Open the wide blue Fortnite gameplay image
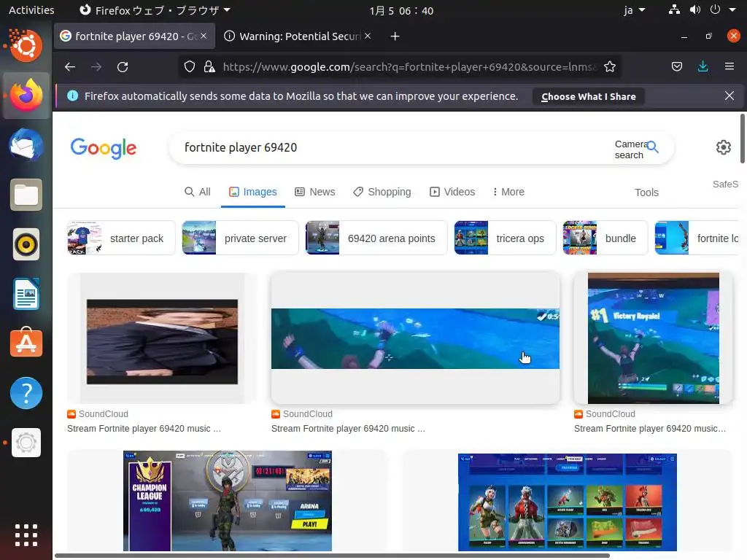747x560 pixels. 415,338
